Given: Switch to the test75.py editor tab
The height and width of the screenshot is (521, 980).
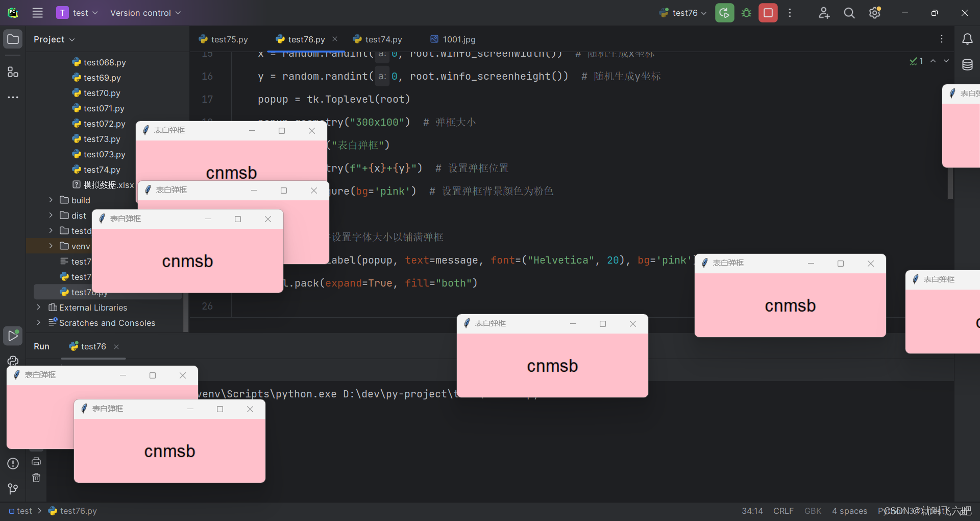Looking at the screenshot, I should 224,39.
